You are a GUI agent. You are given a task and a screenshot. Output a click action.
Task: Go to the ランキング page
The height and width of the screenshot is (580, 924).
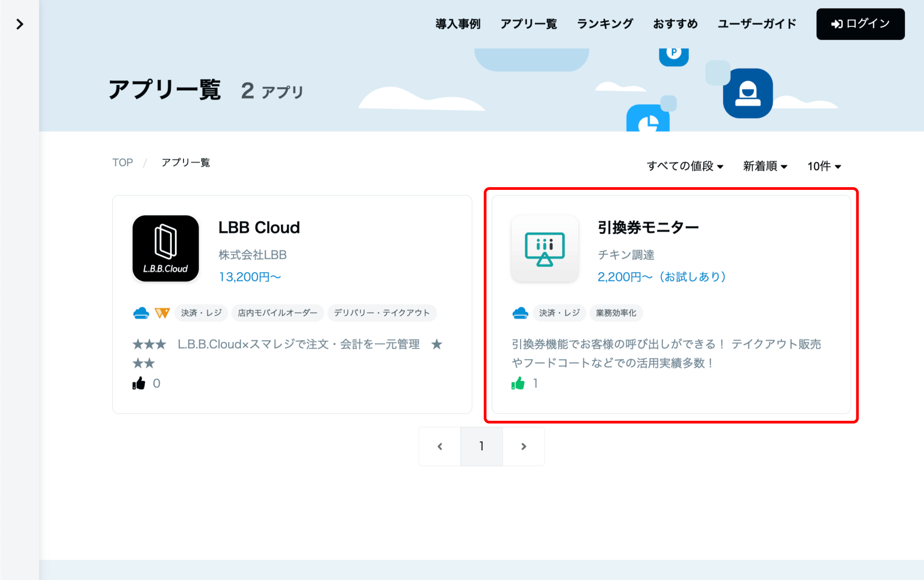point(605,24)
